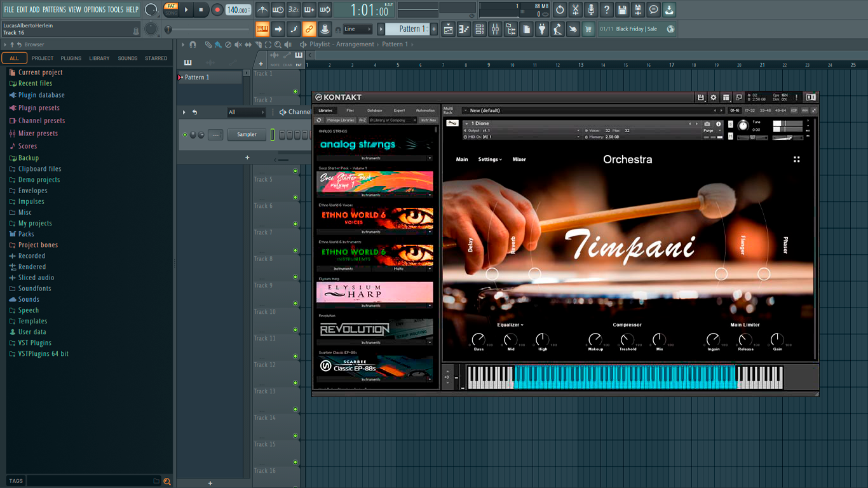Open the plugin picker plug icon
Image resolution: width=868 pixels, height=488 pixels.
(x=542, y=29)
